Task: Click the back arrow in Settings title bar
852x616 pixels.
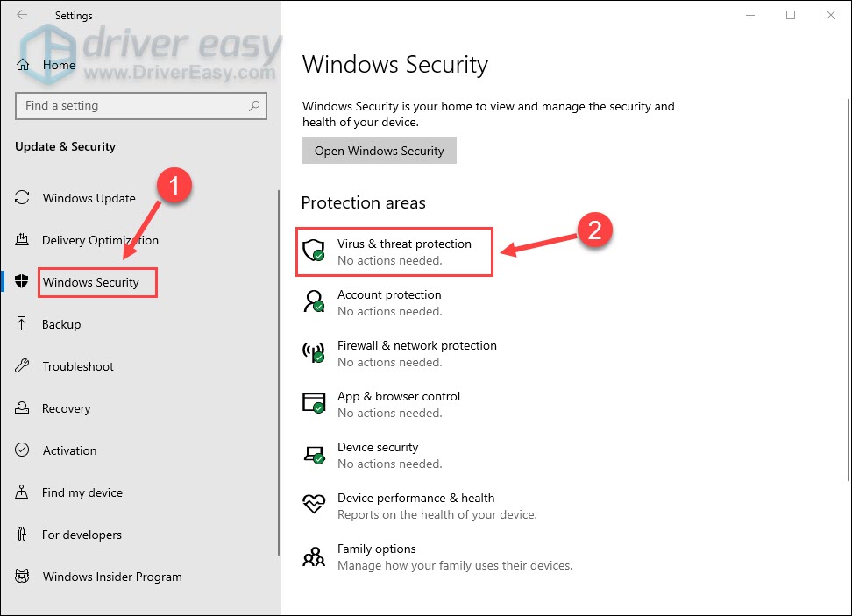Action: [x=22, y=15]
